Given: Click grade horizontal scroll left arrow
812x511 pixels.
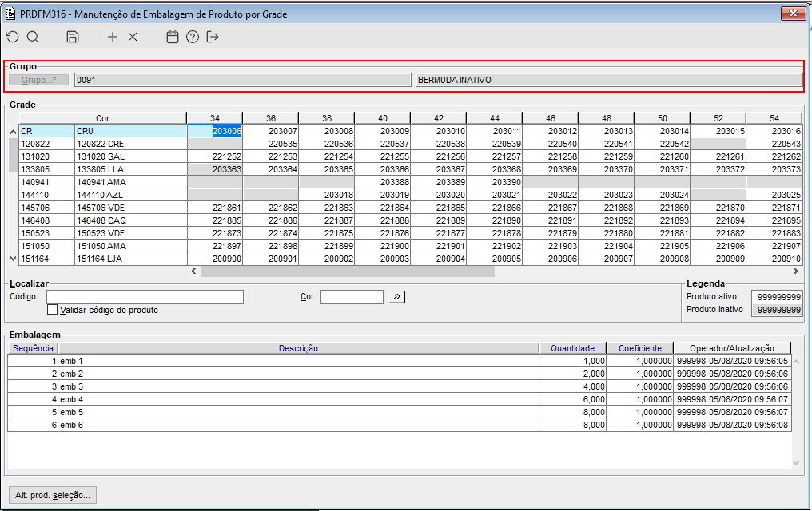Looking at the screenshot, I should tap(193, 271).
